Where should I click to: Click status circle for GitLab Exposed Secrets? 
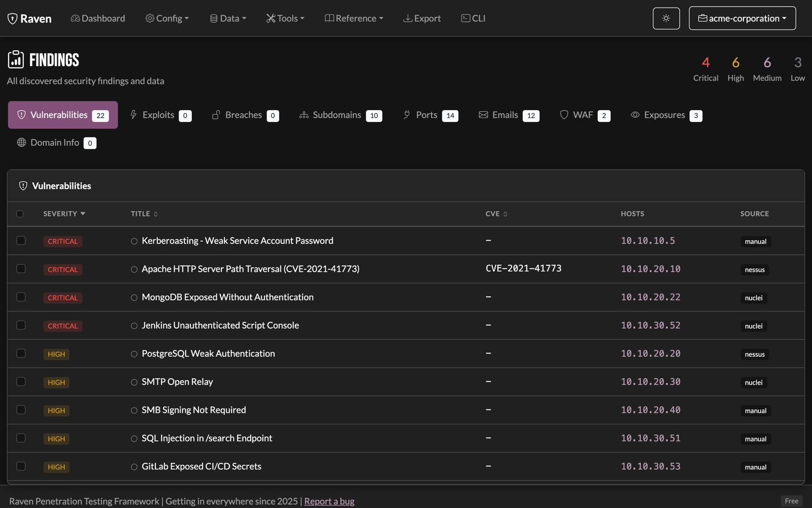tap(134, 467)
